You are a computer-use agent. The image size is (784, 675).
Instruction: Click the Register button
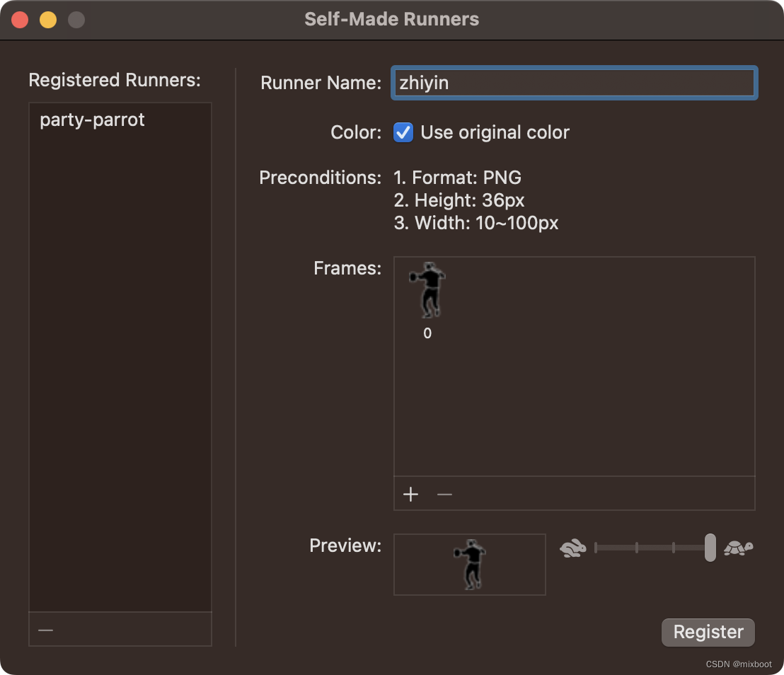[x=708, y=632]
